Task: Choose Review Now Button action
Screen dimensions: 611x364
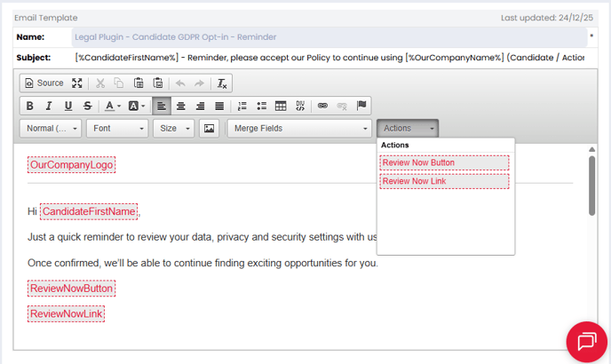Action: (444, 162)
